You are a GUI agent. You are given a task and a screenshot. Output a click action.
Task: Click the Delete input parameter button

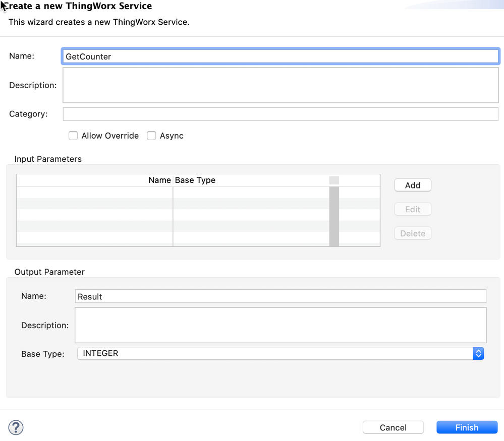click(x=413, y=233)
